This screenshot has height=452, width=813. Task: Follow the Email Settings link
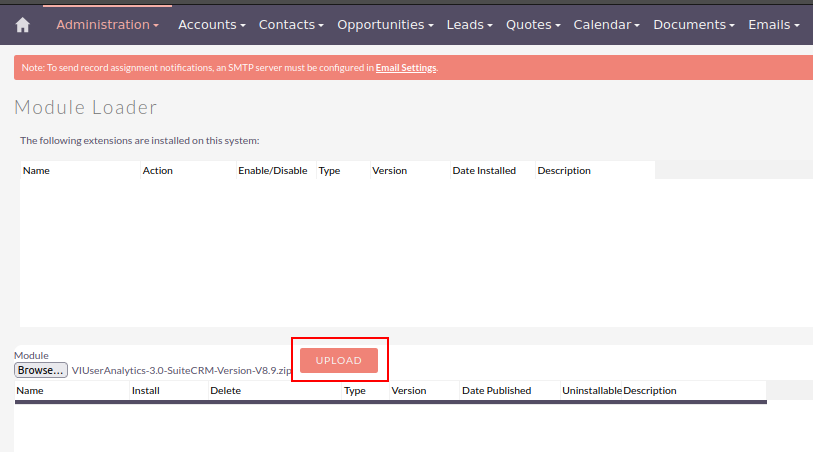click(406, 68)
